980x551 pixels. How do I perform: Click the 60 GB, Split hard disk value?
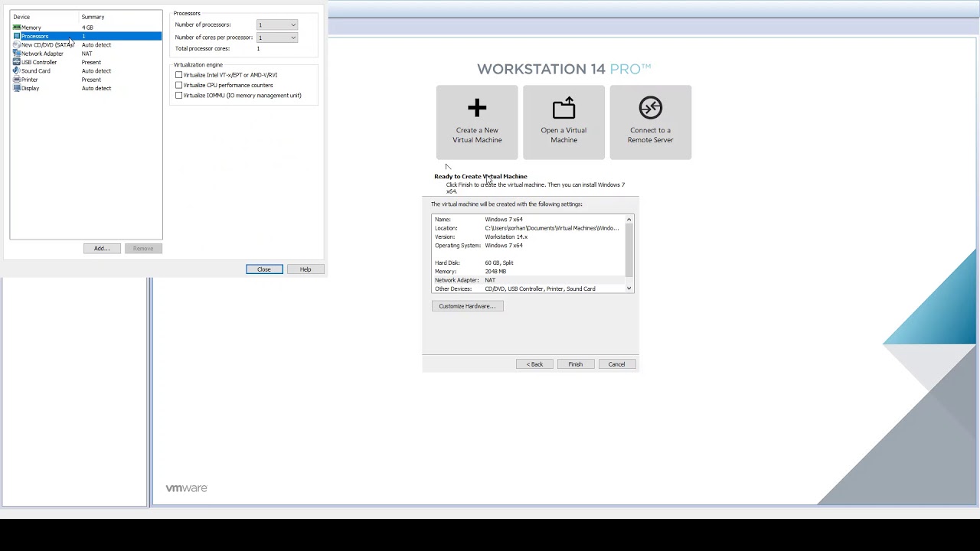tap(499, 263)
